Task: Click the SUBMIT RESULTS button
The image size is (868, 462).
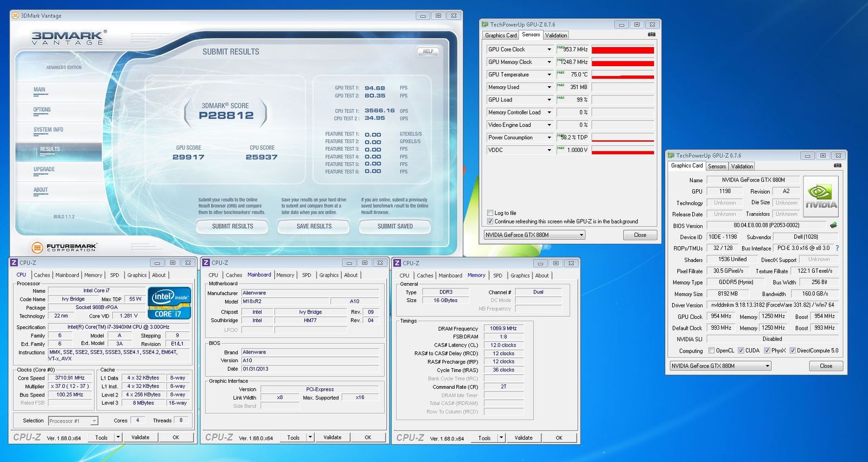Action: 232,226
